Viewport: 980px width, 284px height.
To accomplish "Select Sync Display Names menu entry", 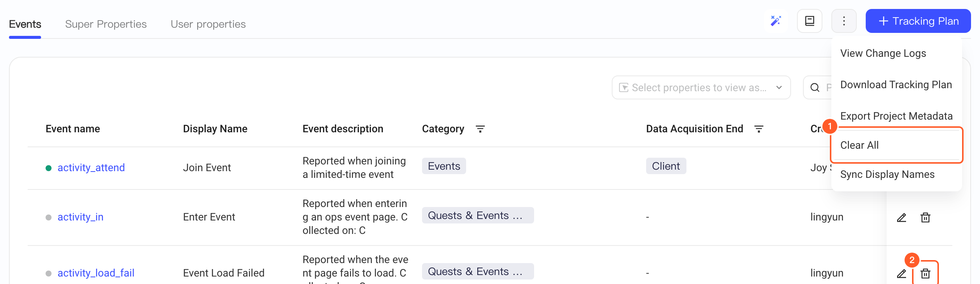I will pos(896,175).
